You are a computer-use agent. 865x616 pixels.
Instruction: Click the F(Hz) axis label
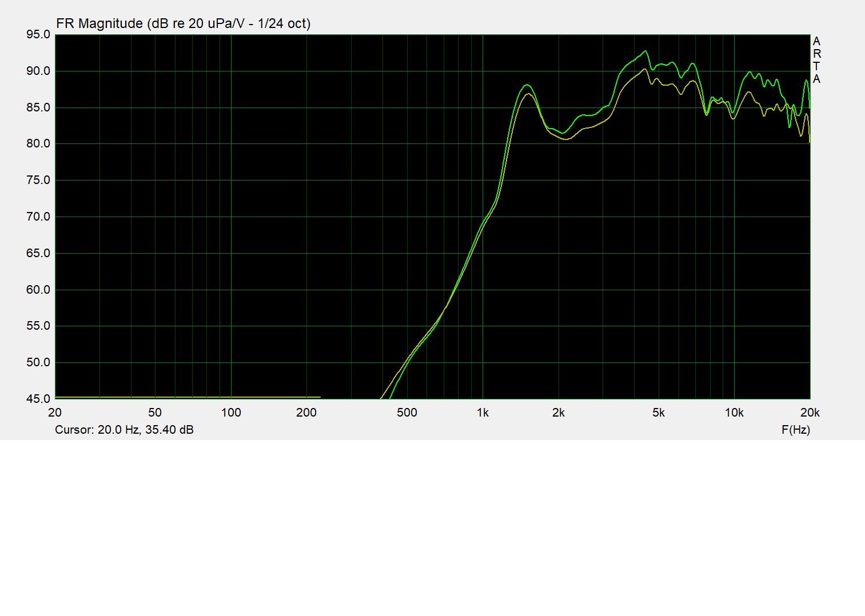coord(795,430)
